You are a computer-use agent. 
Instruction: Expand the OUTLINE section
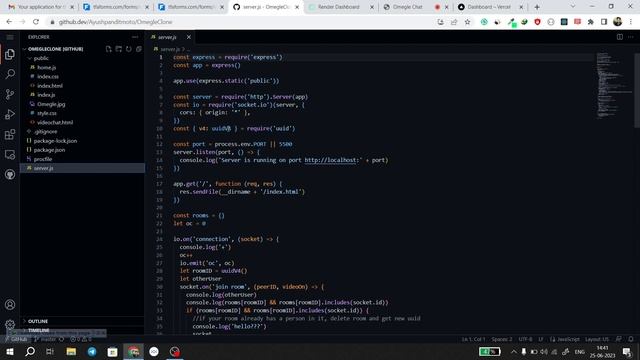[38, 321]
